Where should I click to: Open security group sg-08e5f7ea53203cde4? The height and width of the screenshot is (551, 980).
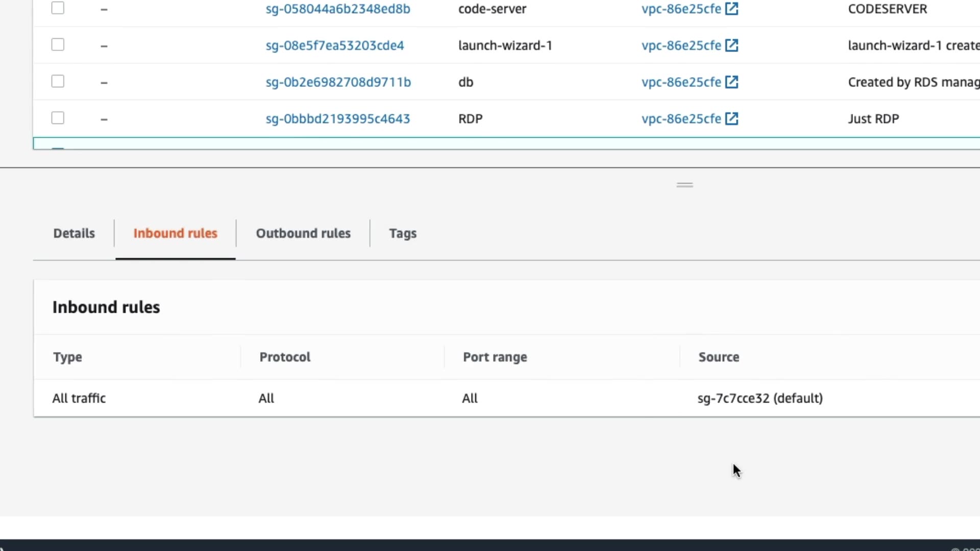[x=334, y=45]
